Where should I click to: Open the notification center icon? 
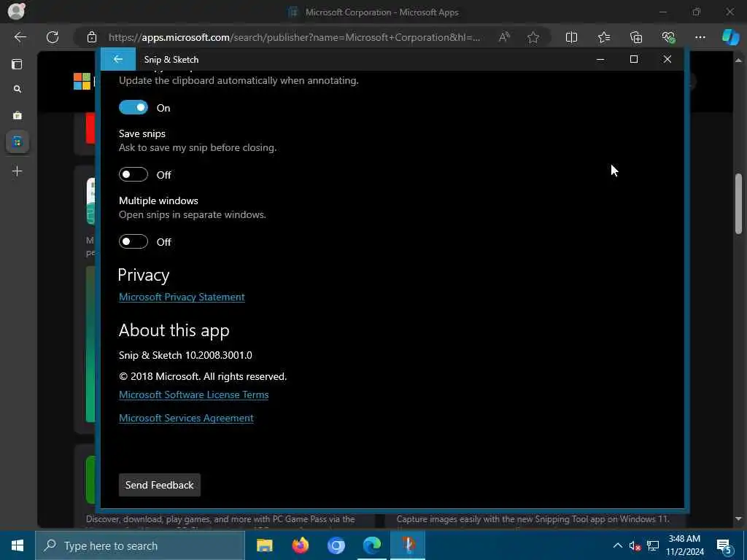coord(724,545)
